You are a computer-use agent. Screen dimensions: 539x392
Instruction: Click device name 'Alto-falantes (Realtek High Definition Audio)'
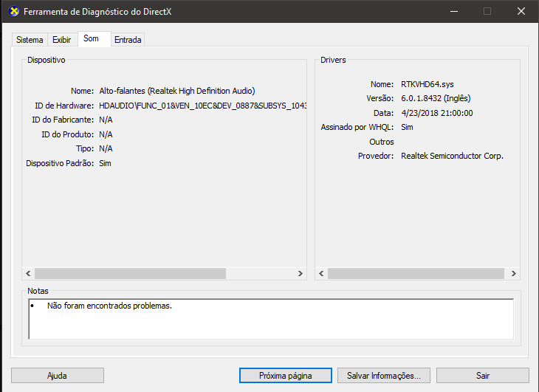(x=177, y=91)
